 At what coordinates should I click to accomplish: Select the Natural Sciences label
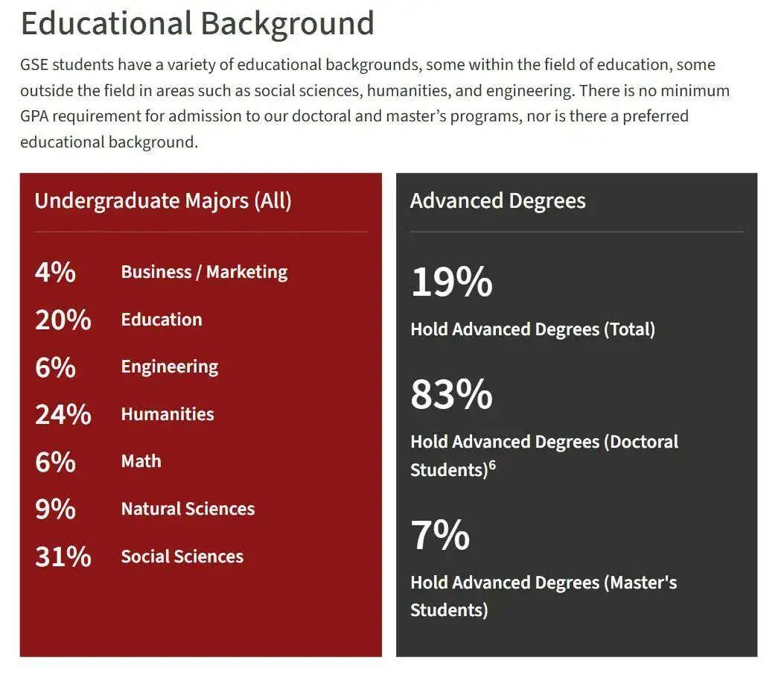[188, 508]
